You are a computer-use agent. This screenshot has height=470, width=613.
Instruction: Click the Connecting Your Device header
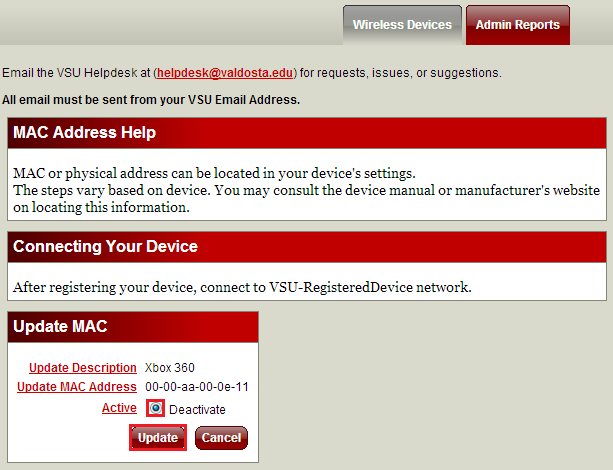[x=307, y=247]
